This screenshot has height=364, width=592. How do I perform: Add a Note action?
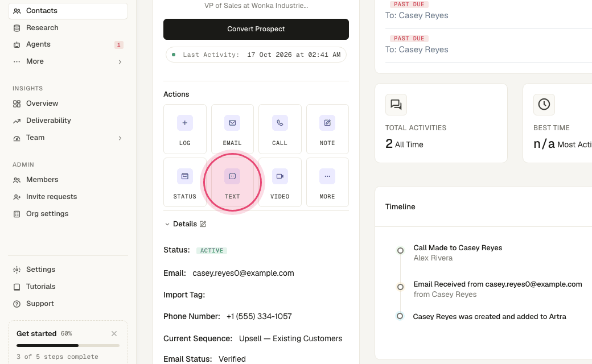327,129
